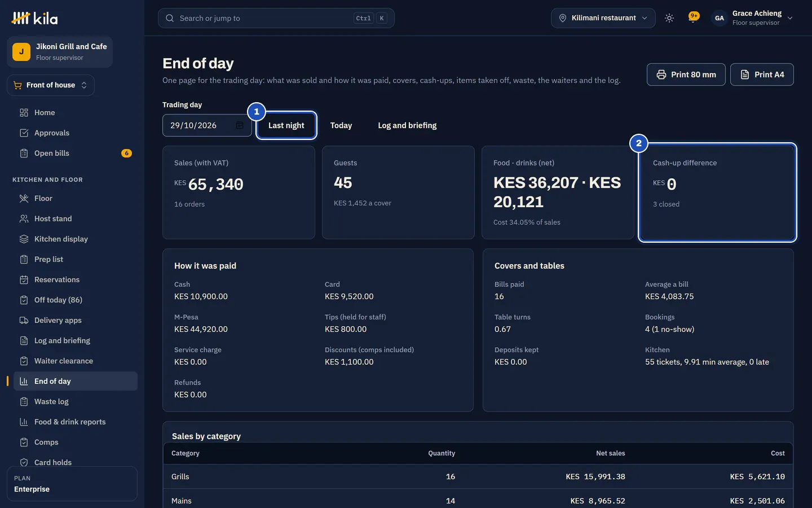The height and width of the screenshot is (508, 812).
Task: Click the Jikoni Grill and Cafe workspace card
Action: click(60, 52)
